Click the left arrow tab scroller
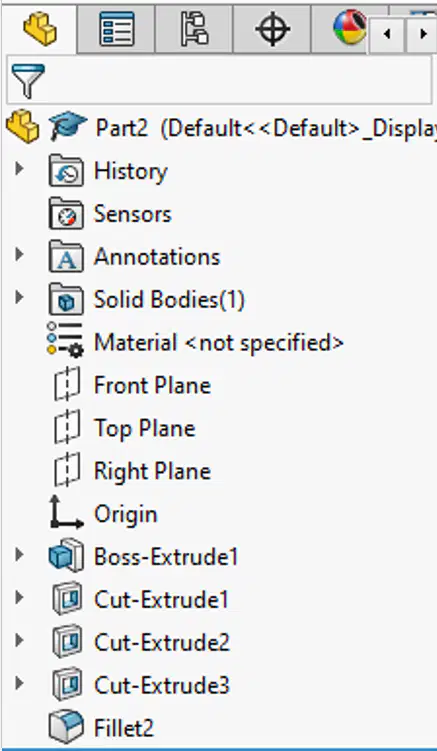 pos(386,34)
